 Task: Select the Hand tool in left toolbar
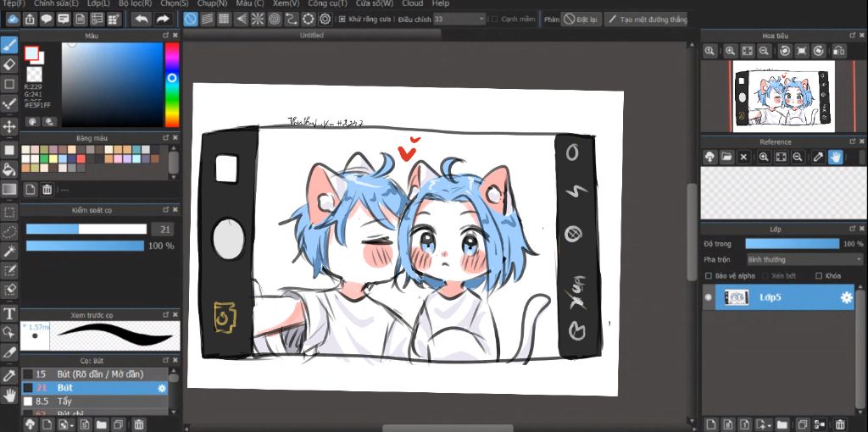(x=9, y=395)
